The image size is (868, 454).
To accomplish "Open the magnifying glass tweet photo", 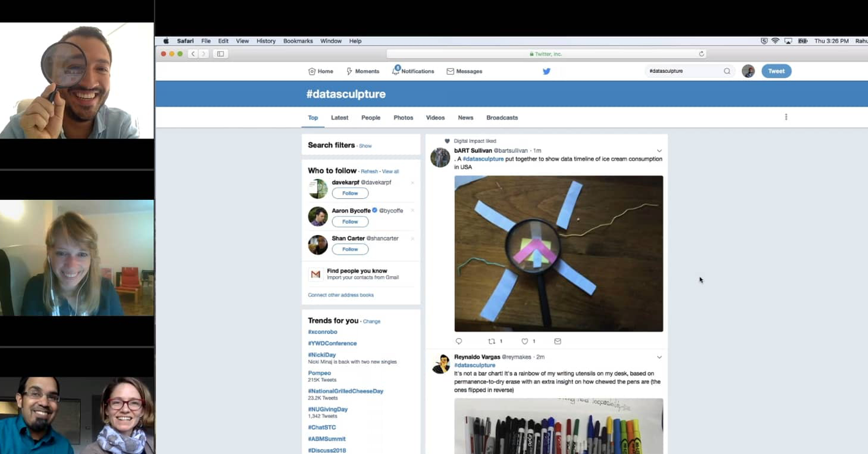I will [558, 253].
